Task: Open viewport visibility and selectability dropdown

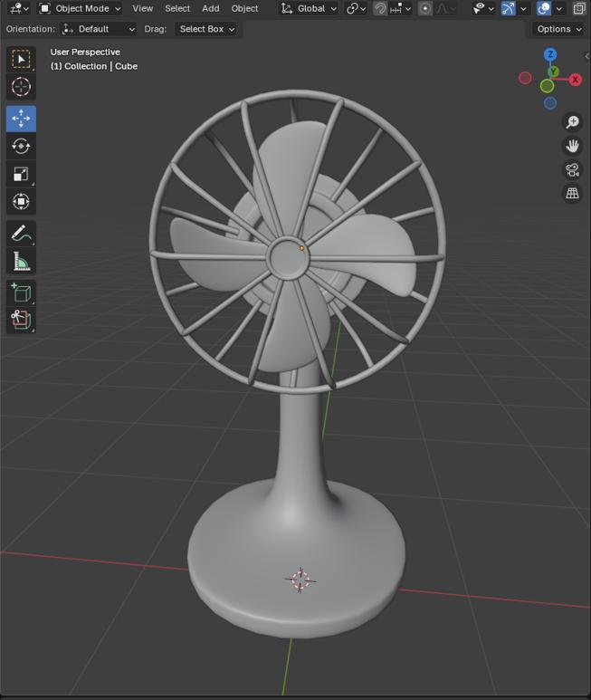Action: coord(483,8)
